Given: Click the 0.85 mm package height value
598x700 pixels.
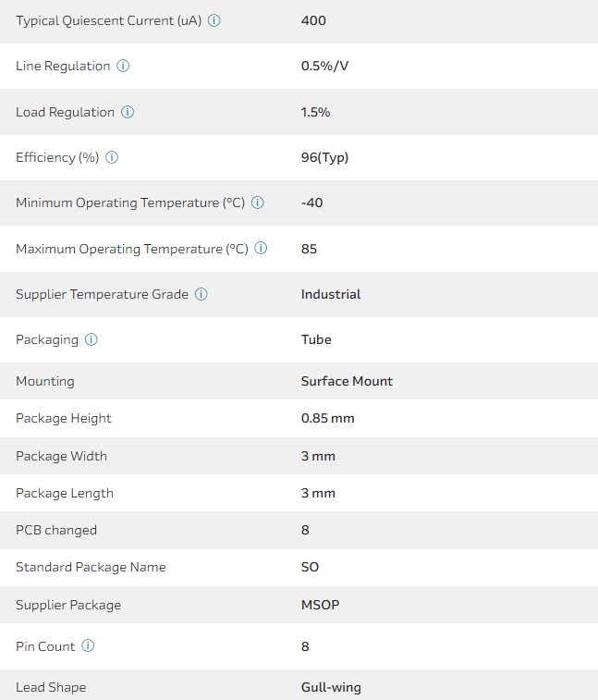Looking at the screenshot, I should point(327,418).
